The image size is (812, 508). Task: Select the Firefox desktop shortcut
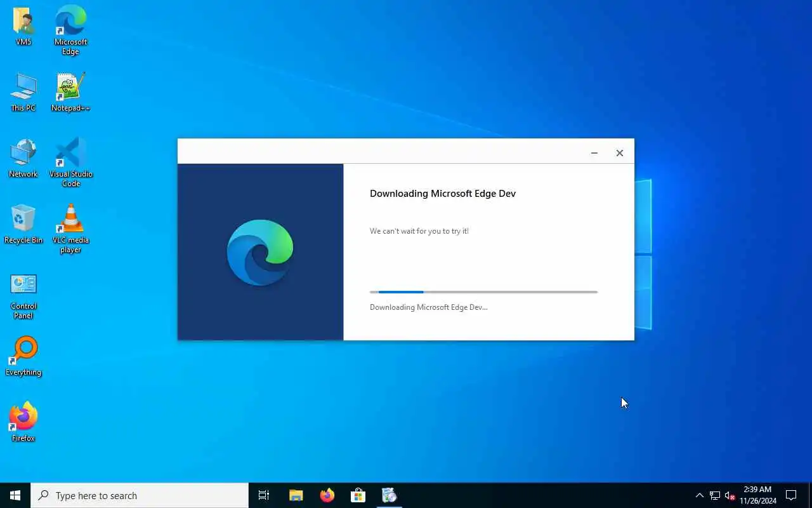[x=23, y=423]
